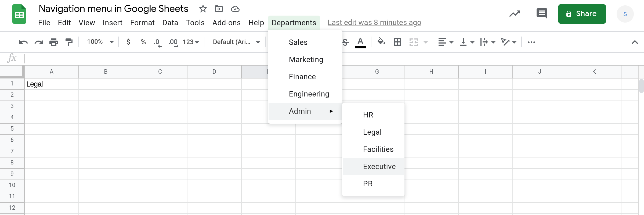Click the select-all corner box
Image resolution: width=644 pixels, height=215 pixels.
pyautogui.click(x=12, y=71)
